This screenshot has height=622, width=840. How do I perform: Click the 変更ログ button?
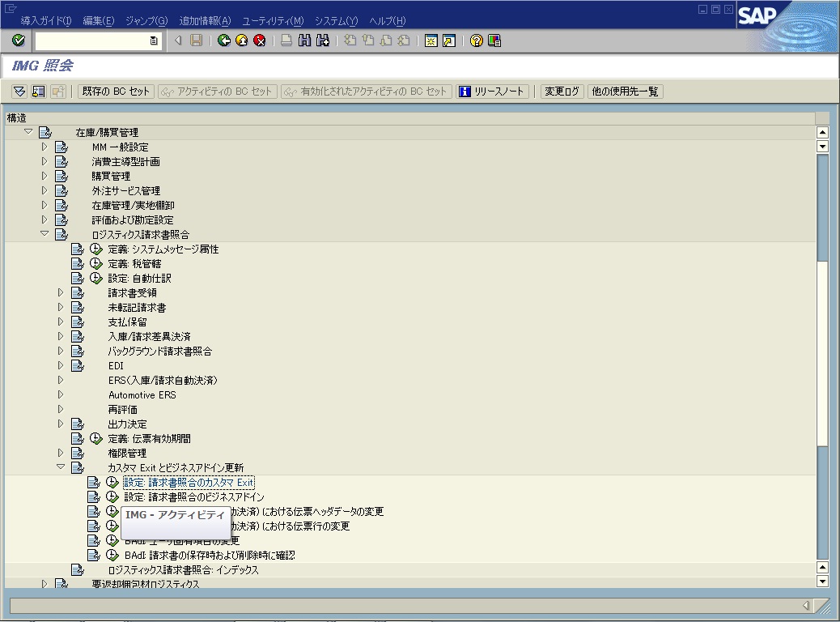[x=562, y=92]
